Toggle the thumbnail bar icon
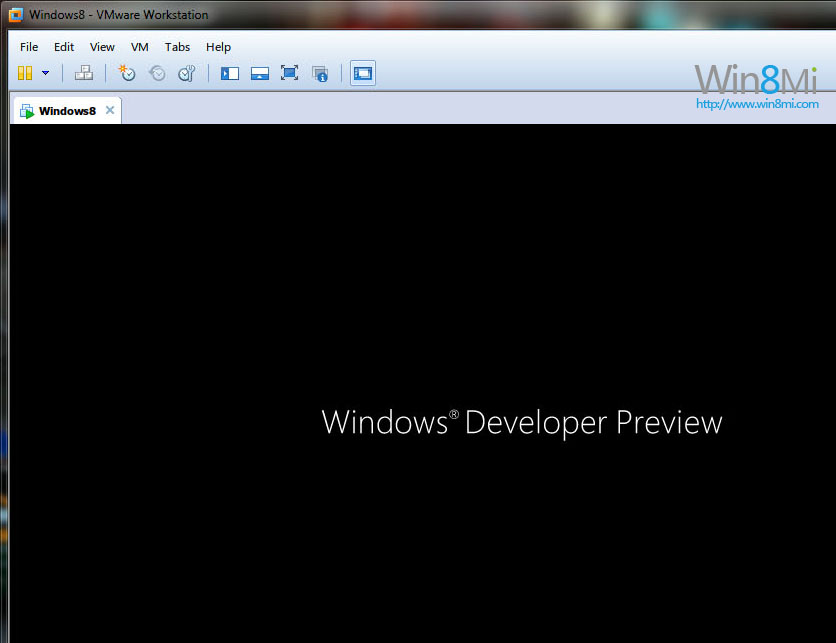Screen dimensions: 836x643 click(260, 73)
